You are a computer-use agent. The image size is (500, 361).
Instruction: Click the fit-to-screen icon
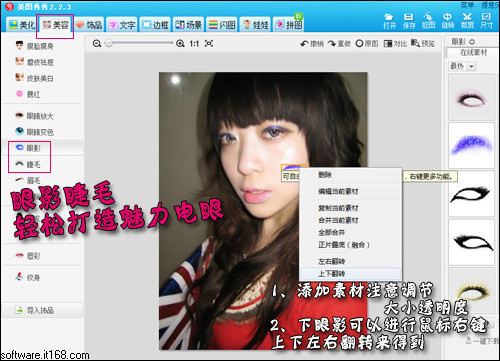coord(209,43)
